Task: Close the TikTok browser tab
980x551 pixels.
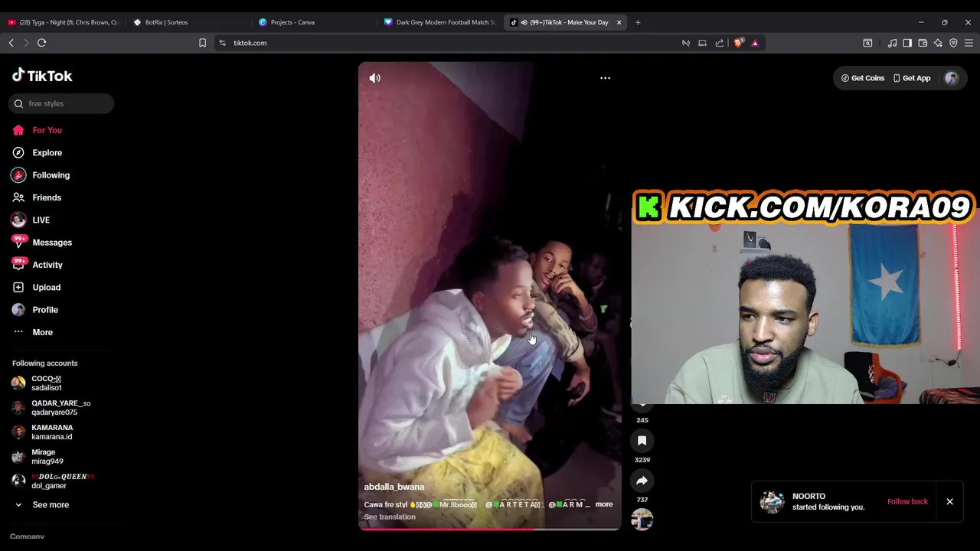Action: point(619,22)
